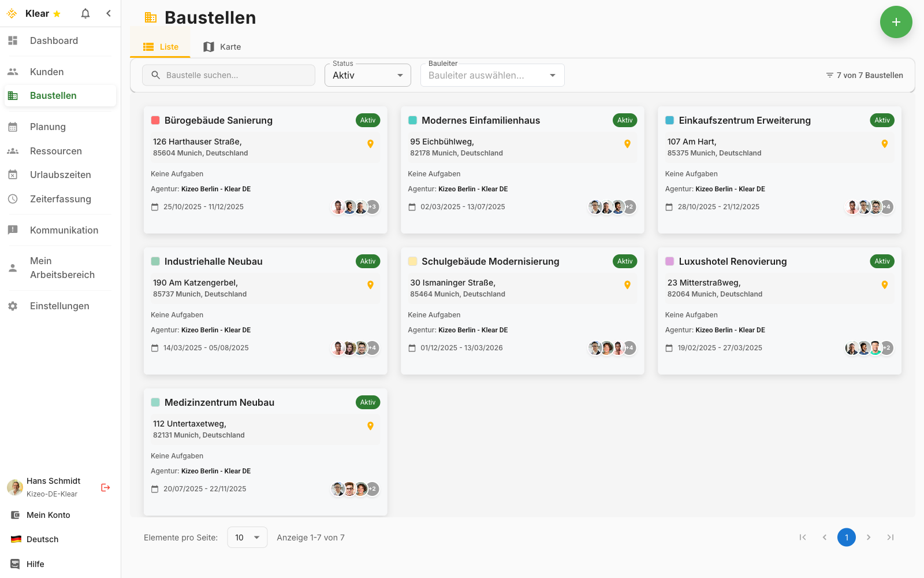The height and width of the screenshot is (578, 924).
Task: Select the Dashboard icon in the sidebar
Action: pyautogui.click(x=13, y=40)
